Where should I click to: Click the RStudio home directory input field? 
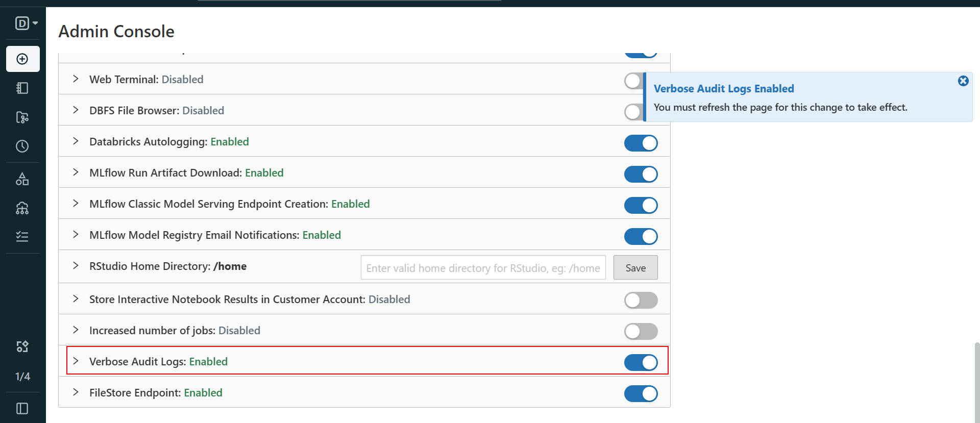coord(482,267)
